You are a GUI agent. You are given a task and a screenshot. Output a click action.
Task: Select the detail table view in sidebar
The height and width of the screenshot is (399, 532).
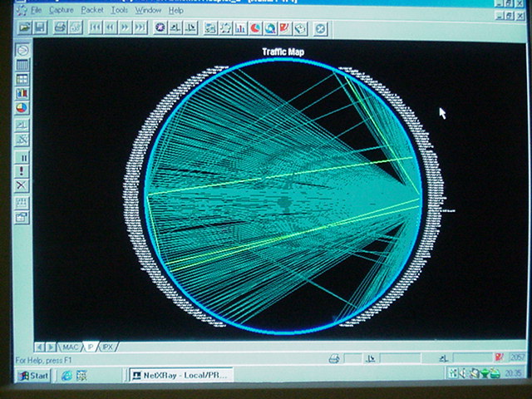[22, 80]
